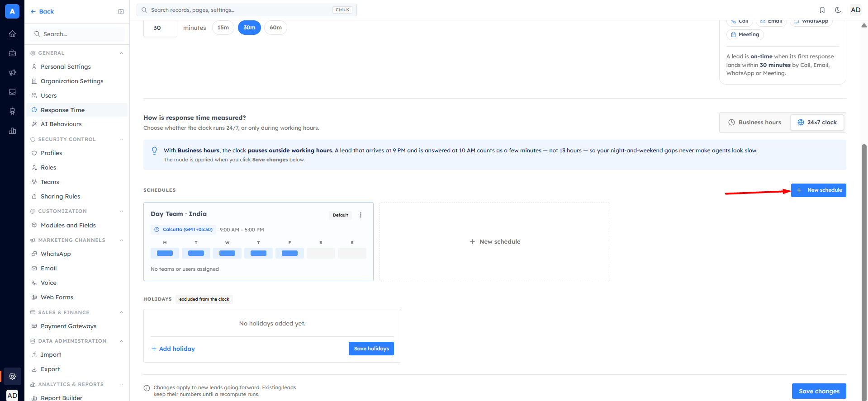The height and width of the screenshot is (401, 868).
Task: Open the Home icon in left rail
Action: [x=12, y=33]
